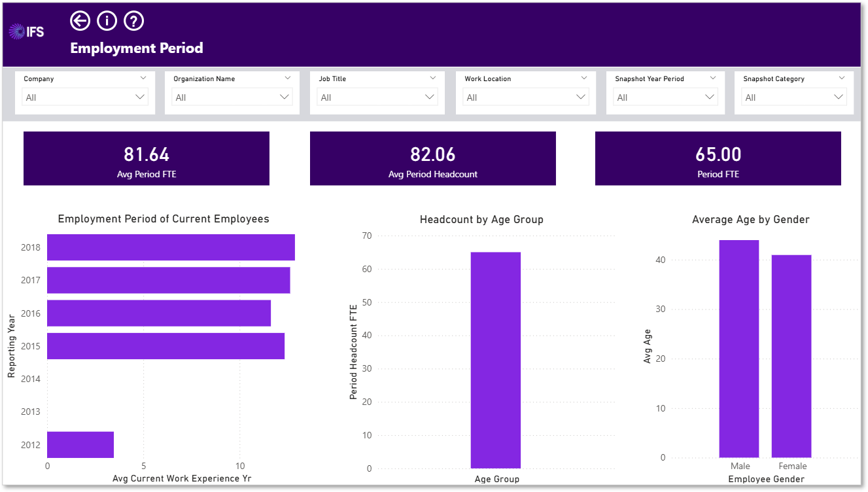Click the Male label under Average Age chart
This screenshot has height=492, width=868.
pos(740,466)
